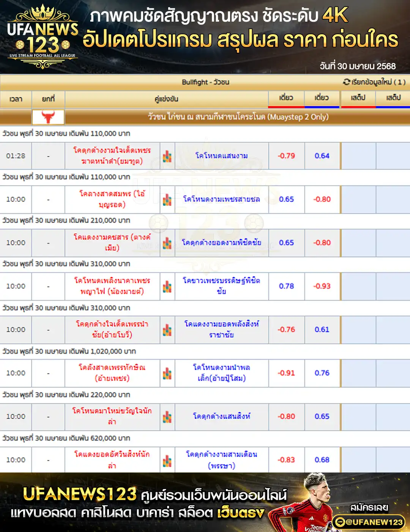Select odds -0.76

[x=286, y=330]
